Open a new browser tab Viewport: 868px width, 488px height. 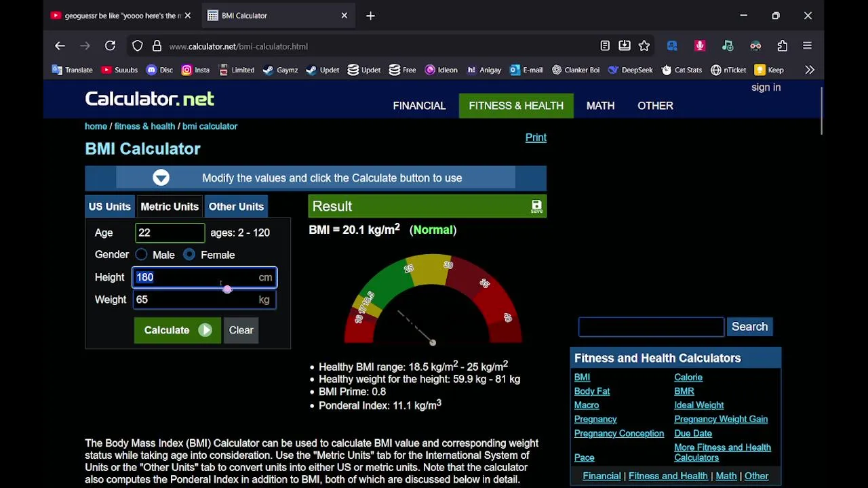click(x=370, y=16)
